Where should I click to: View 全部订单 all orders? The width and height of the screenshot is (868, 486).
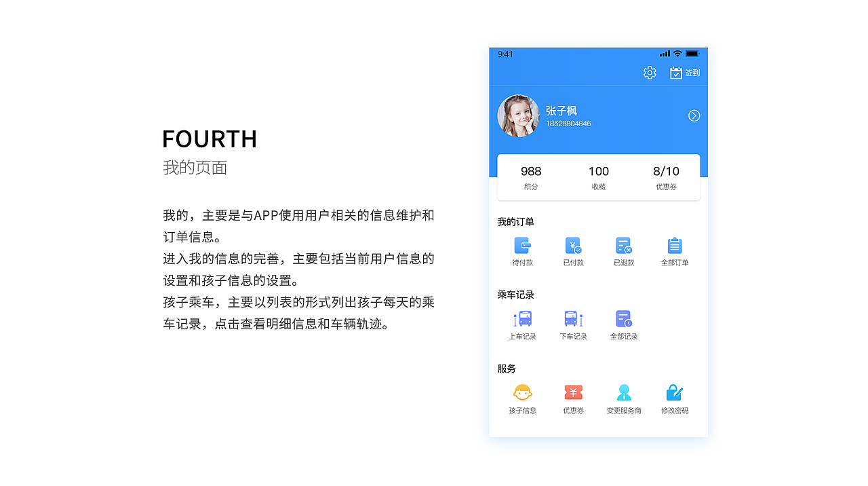click(675, 246)
